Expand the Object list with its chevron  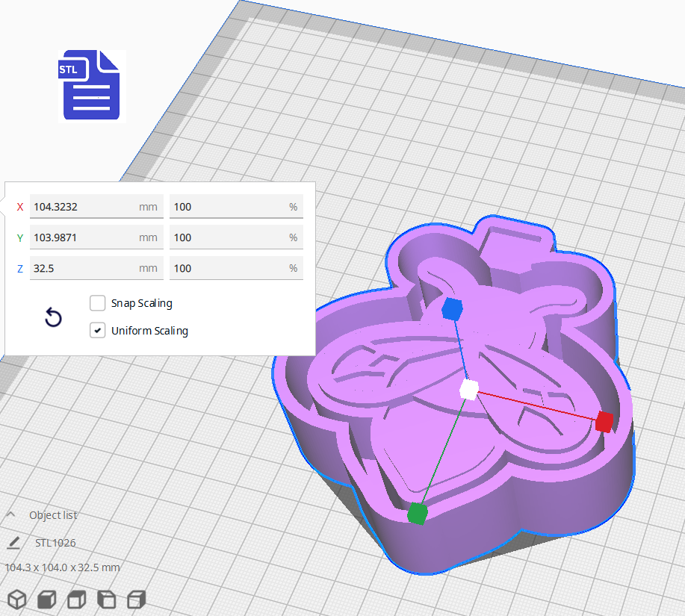10,514
